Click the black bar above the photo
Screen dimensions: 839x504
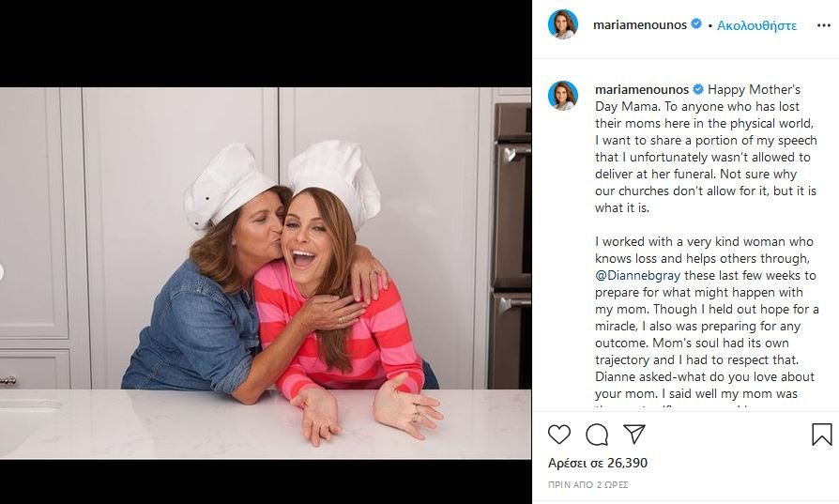(266, 43)
